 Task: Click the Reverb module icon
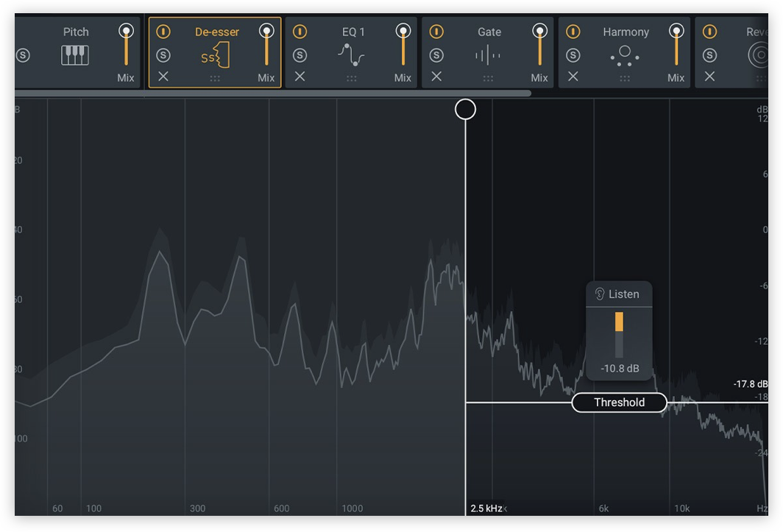[x=759, y=54]
